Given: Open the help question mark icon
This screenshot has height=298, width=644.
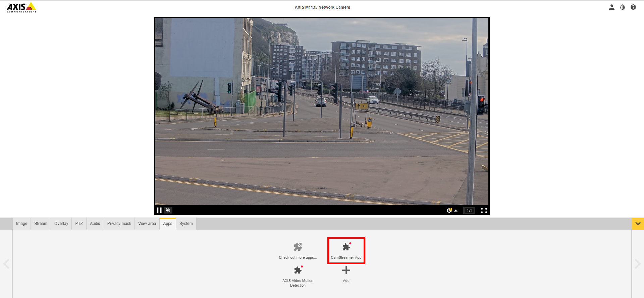Looking at the screenshot, I should coord(633,7).
